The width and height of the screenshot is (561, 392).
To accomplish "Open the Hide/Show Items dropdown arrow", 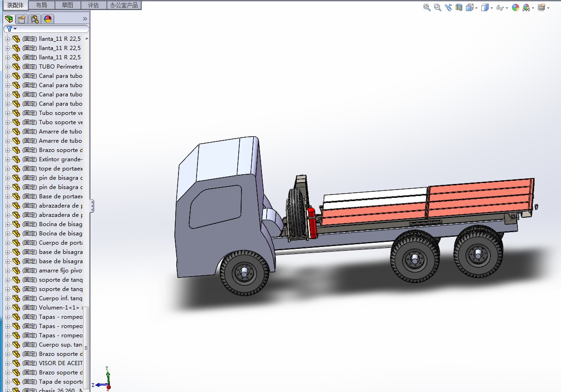I will [x=507, y=8].
